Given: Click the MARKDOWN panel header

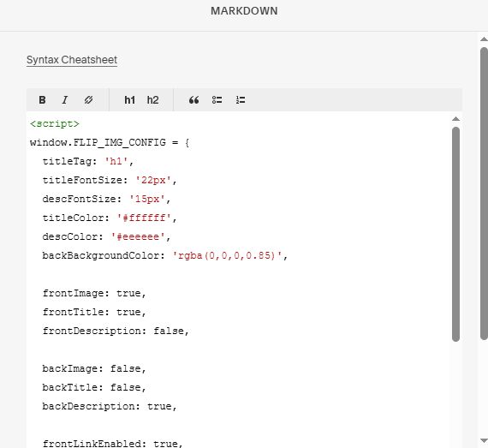Looking at the screenshot, I should tap(244, 11).
